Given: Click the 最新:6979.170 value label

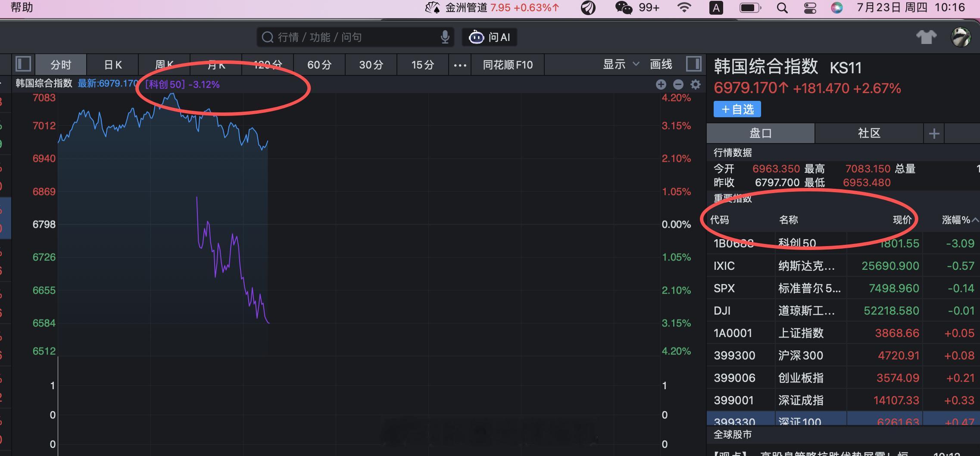Looking at the screenshot, I should pyautogui.click(x=107, y=84).
